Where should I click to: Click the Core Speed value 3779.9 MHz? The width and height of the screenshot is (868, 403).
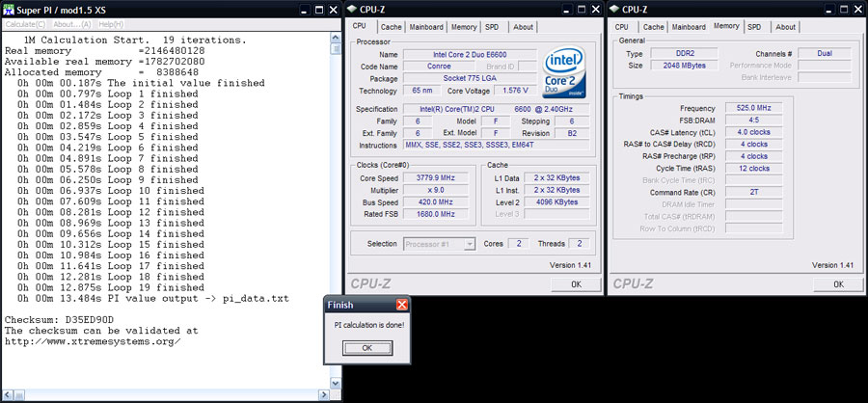tap(435, 177)
